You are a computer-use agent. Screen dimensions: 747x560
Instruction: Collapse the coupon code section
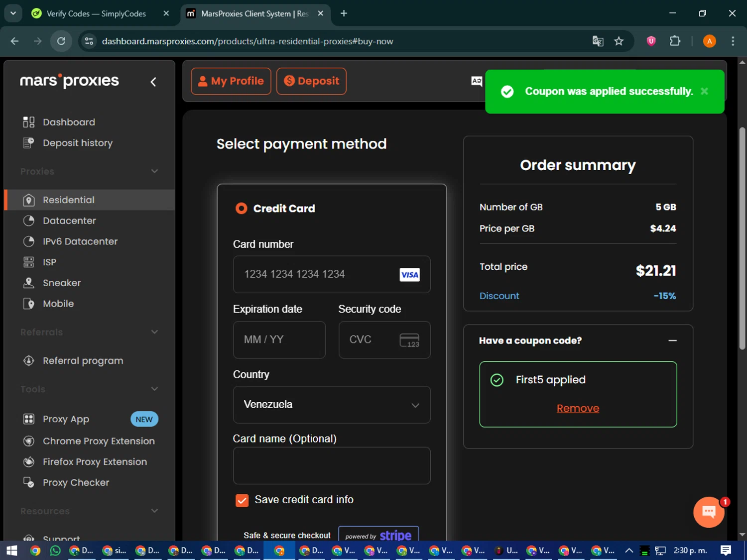[x=672, y=340]
